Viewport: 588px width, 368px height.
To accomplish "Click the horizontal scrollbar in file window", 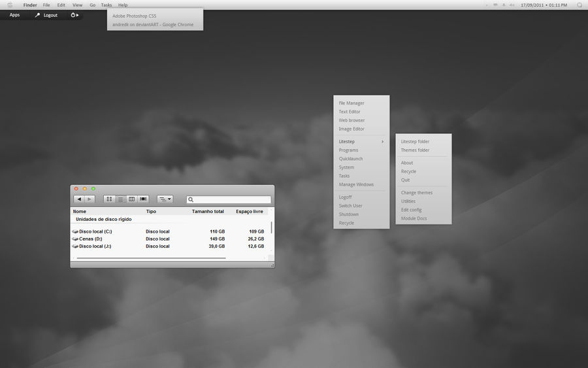I will 151,258.
